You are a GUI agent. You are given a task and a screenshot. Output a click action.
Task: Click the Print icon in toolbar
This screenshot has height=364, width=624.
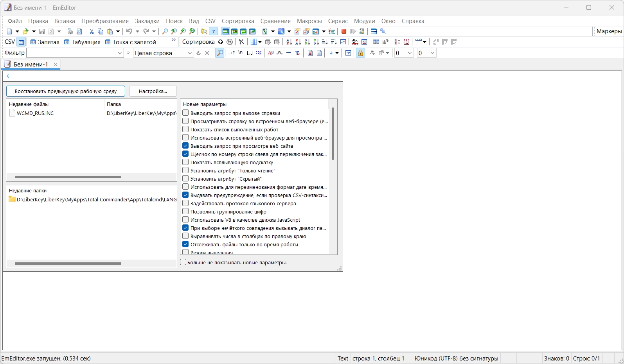tap(70, 31)
